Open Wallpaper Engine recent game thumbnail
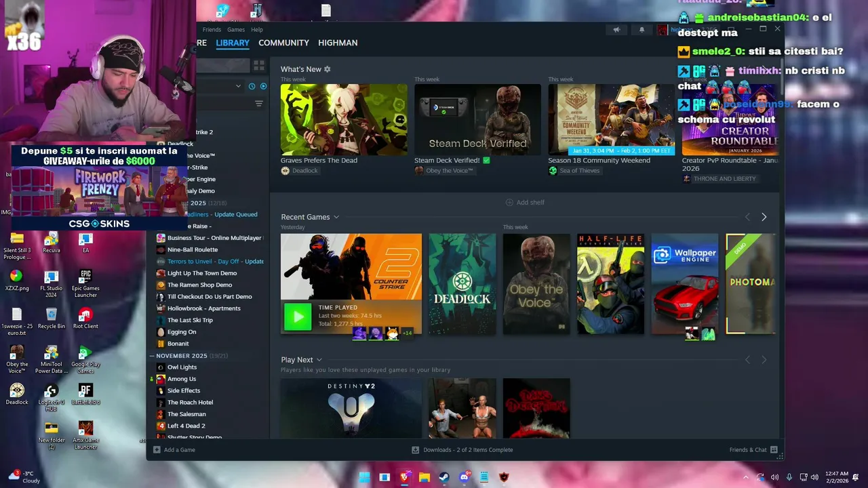 685,284
